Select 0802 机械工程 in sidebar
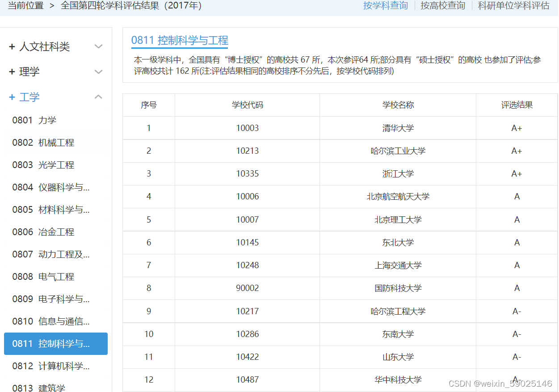 43,143
